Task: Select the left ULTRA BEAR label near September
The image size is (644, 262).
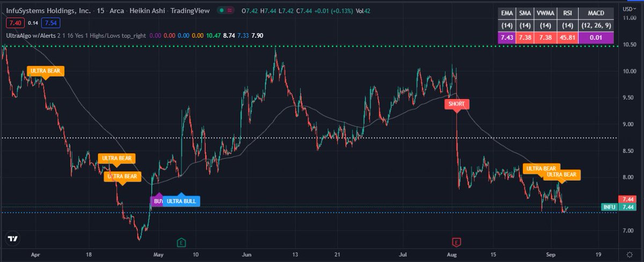Action: (x=541, y=168)
